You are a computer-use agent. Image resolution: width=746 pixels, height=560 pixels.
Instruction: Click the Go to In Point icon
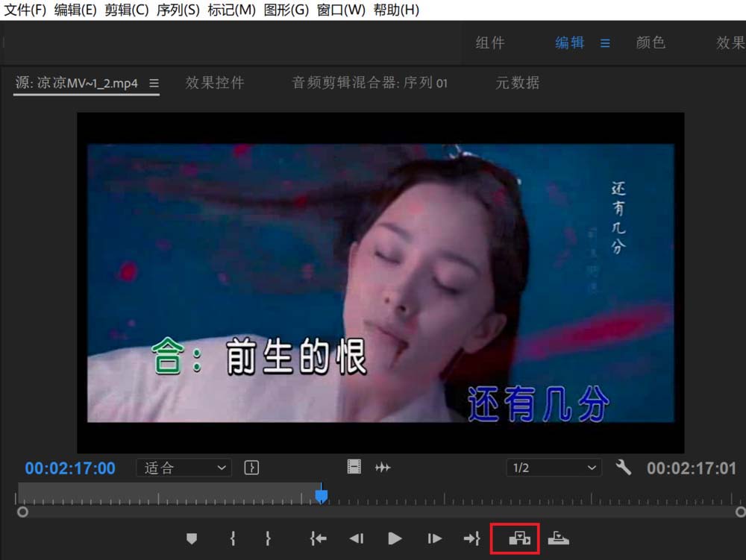pos(318,538)
